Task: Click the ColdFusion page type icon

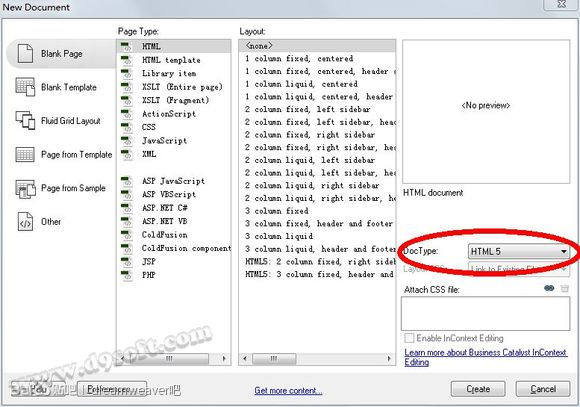Action: (127, 235)
